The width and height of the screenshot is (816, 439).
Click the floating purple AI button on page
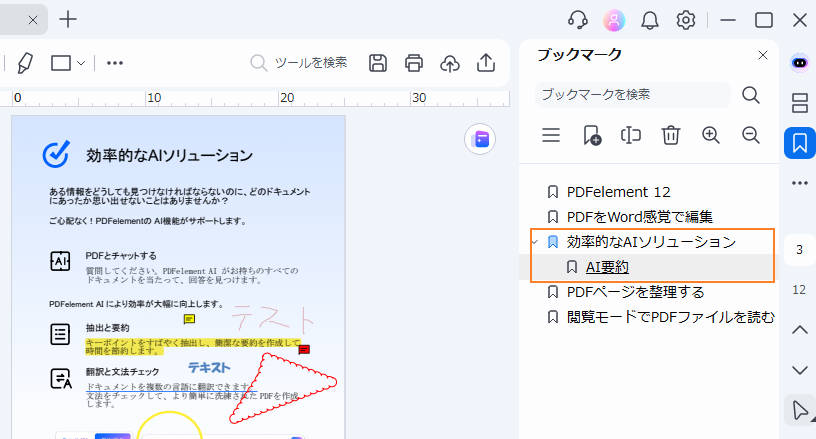click(x=480, y=139)
